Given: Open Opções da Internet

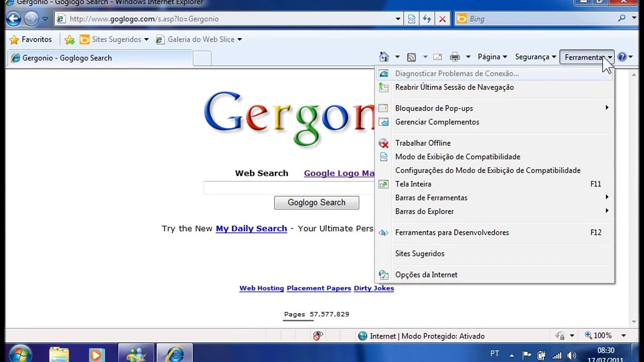Looking at the screenshot, I should click(495, 275).
